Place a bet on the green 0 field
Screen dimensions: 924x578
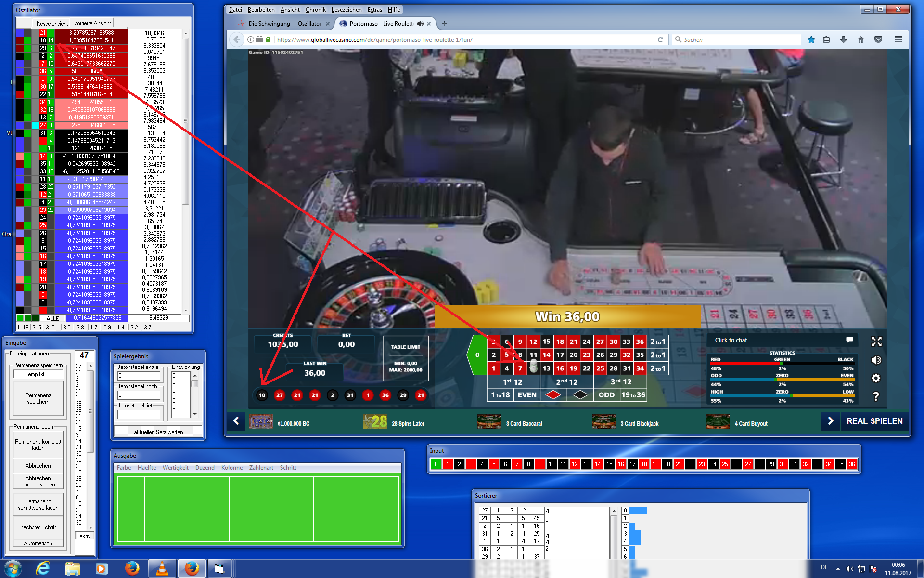pyautogui.click(x=477, y=355)
